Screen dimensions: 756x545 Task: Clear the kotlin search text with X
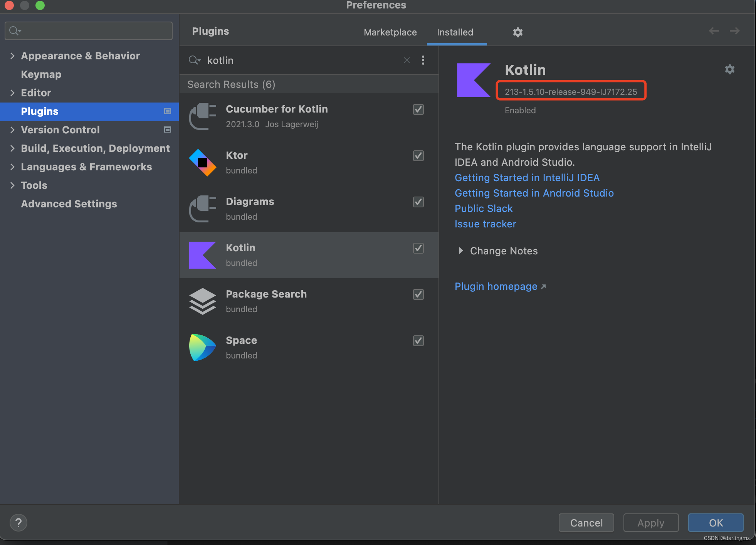point(407,60)
